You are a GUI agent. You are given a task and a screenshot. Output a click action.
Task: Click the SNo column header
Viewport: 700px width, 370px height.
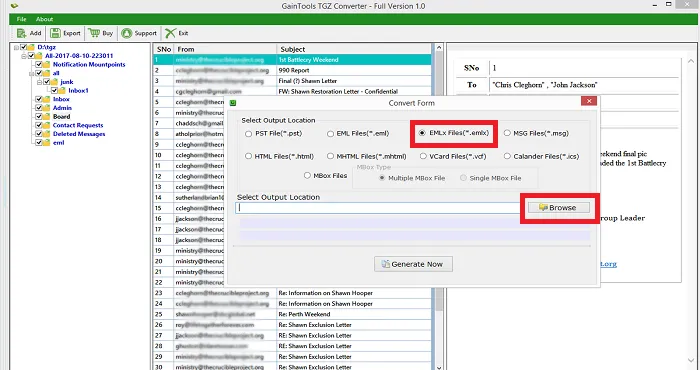[x=163, y=49]
